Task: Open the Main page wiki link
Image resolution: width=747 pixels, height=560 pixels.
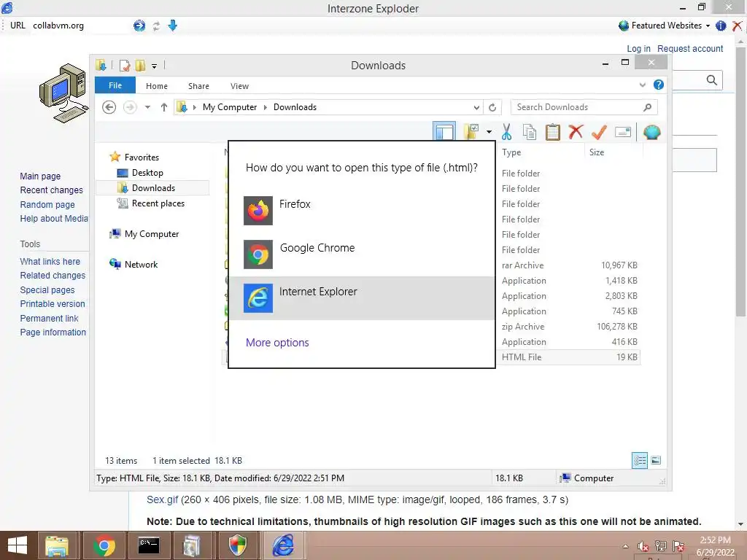Action: pos(41,176)
